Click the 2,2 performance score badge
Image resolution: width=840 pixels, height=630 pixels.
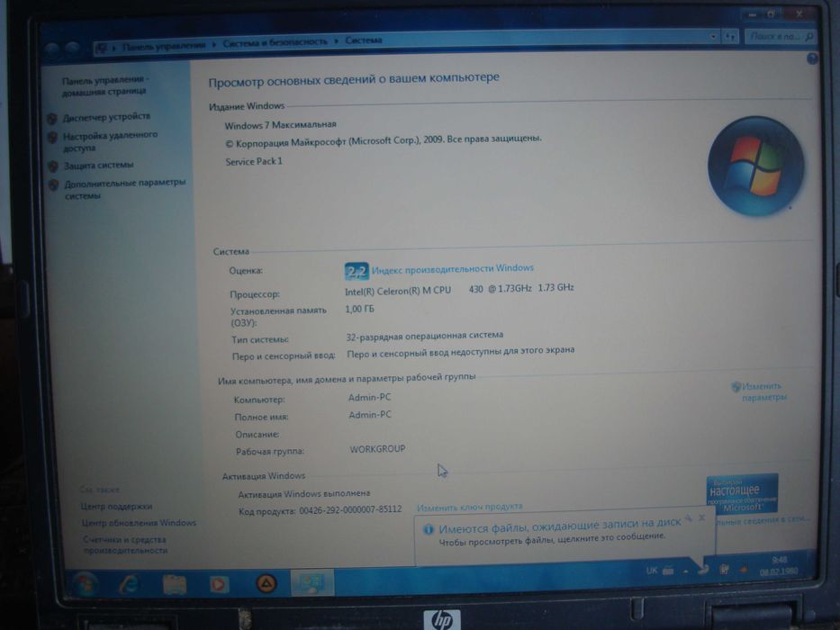pyautogui.click(x=357, y=272)
